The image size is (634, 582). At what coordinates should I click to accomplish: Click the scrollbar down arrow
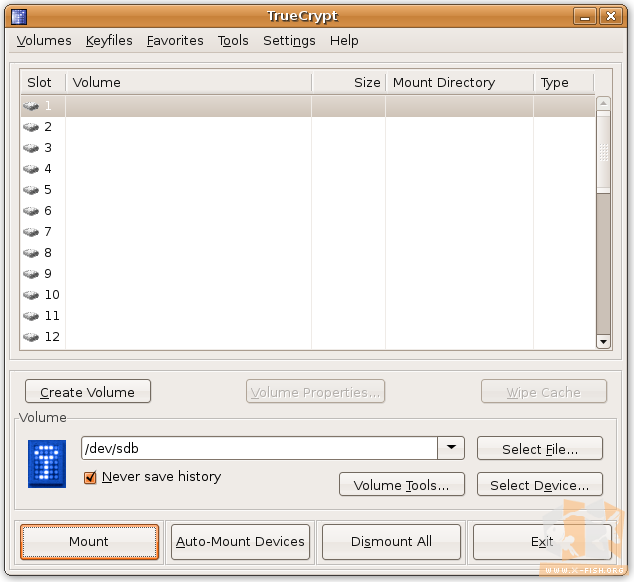[x=603, y=342]
